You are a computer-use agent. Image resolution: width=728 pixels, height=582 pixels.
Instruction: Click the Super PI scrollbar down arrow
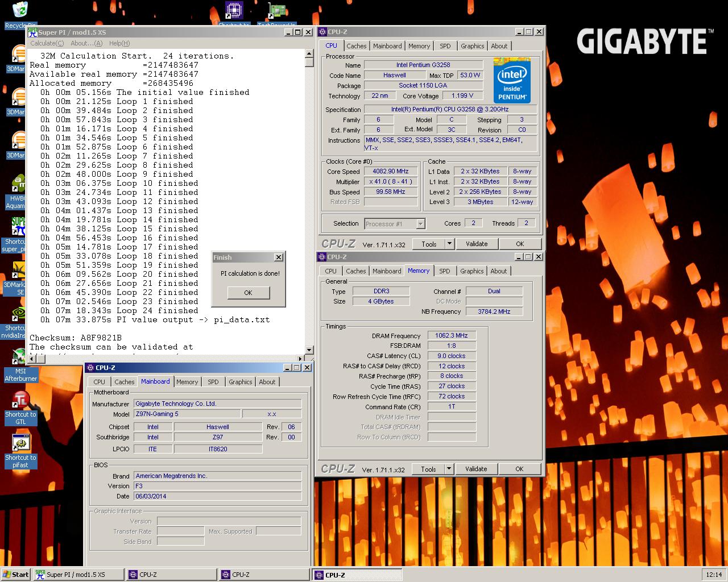(x=309, y=350)
